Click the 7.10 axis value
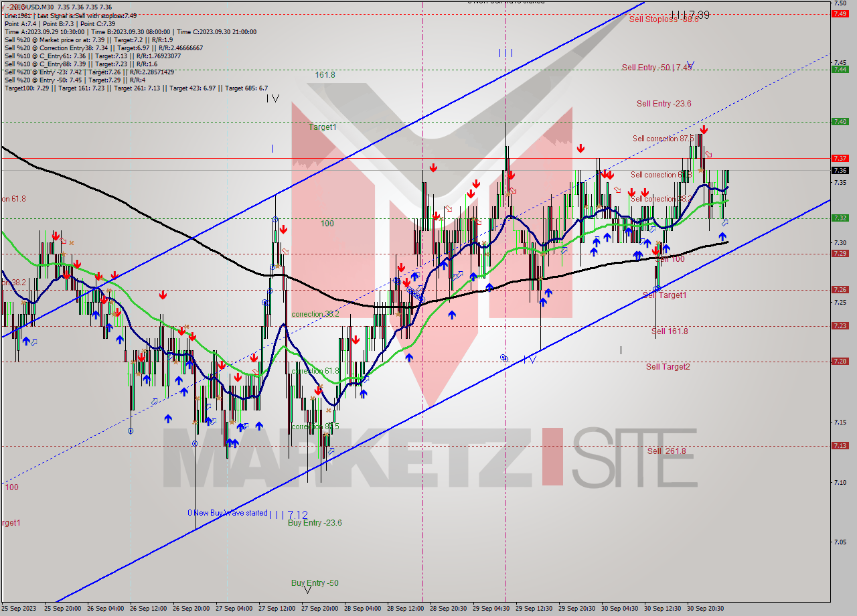The width and height of the screenshot is (857, 616). click(840, 481)
